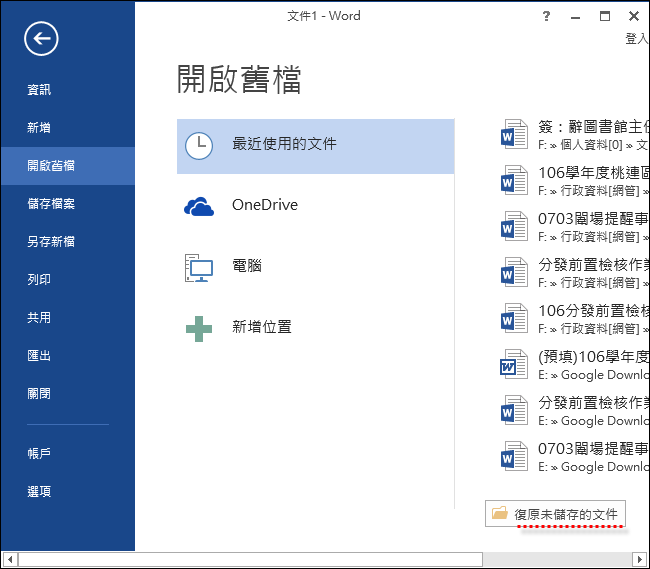650x569 pixels.
Task: Click Word icon beside 分發前置檢核作 on F: drive
Action: pos(514,272)
